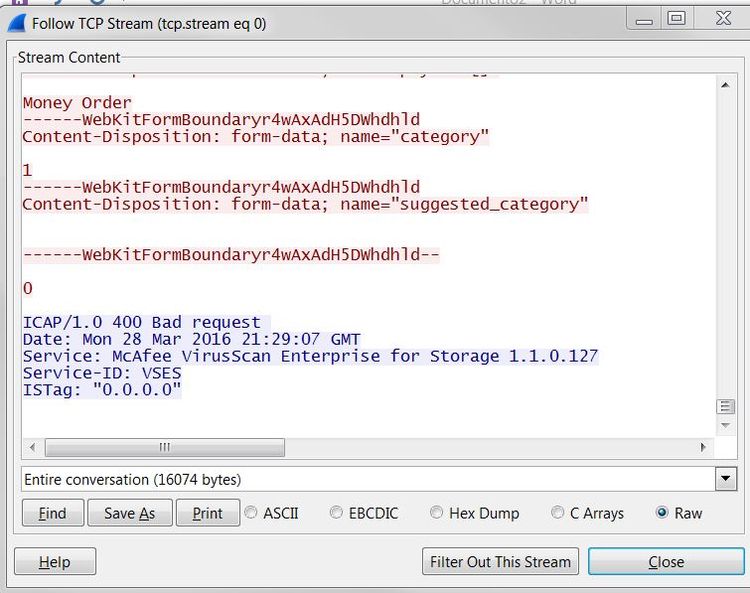This screenshot has width=750, height=593.
Task: Click the lone '0' chunk terminator line
Action: pos(28,288)
